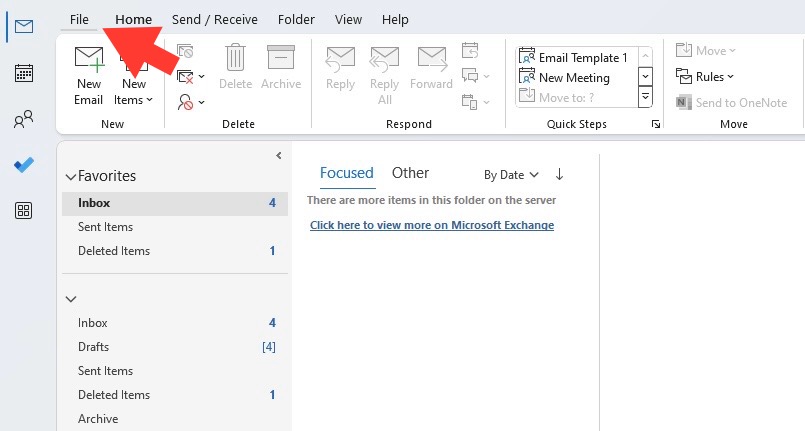Click the New Email envelope icon

[x=89, y=58]
